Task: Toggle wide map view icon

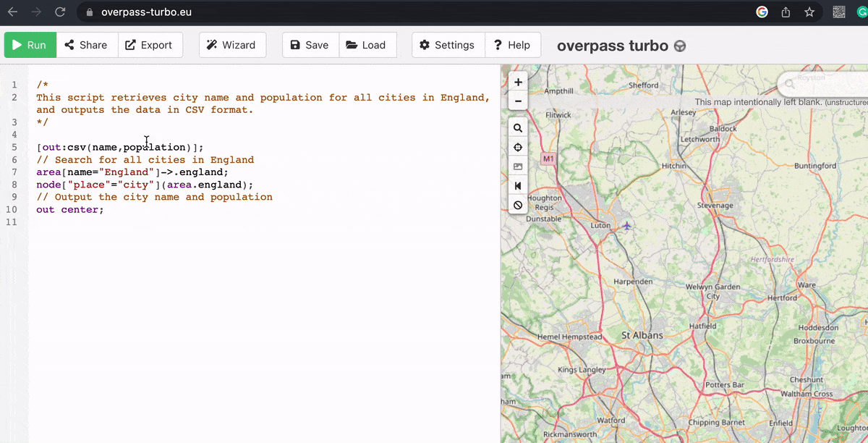Action: pos(518,186)
